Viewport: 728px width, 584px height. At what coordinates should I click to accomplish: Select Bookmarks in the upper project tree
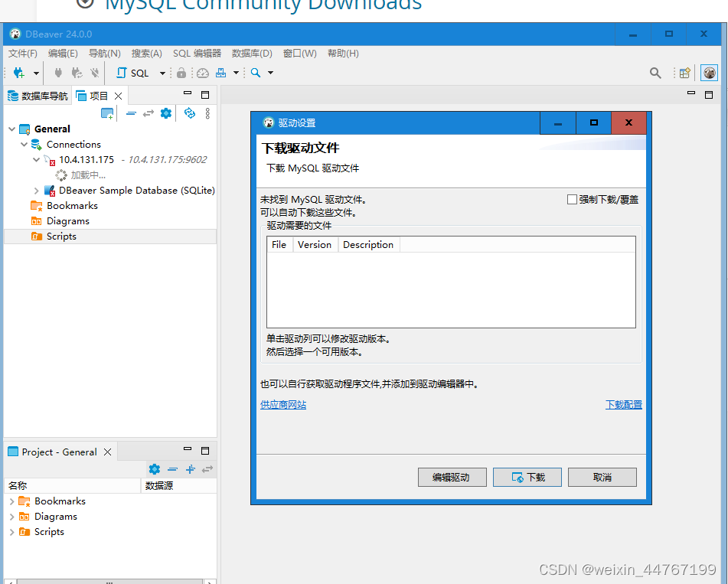point(72,206)
